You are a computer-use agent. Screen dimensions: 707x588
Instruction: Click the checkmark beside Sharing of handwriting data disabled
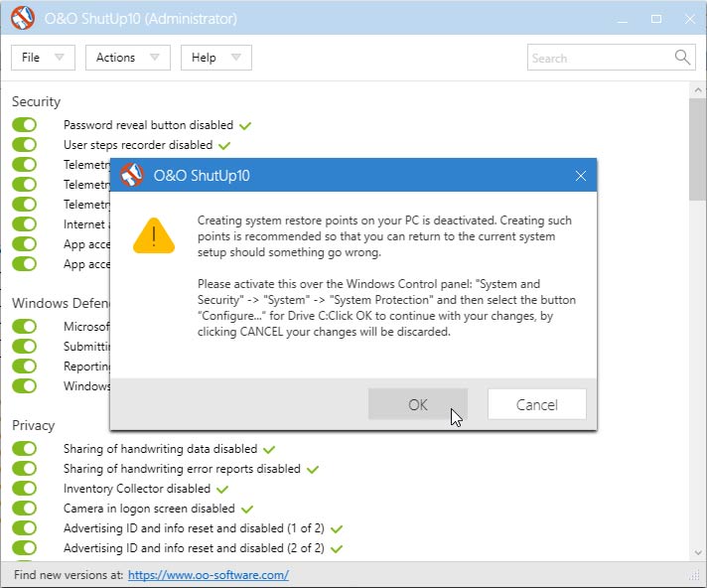[x=269, y=450]
